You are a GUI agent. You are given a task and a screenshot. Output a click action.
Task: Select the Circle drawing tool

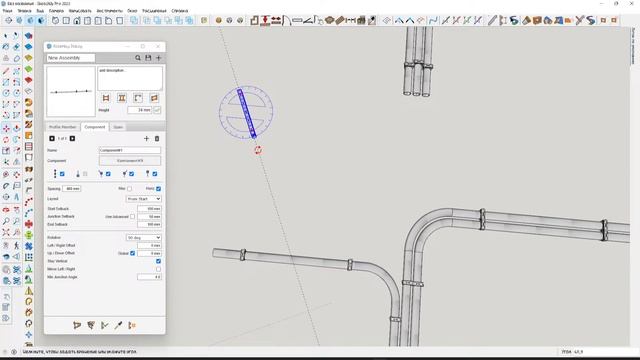pos(6,93)
